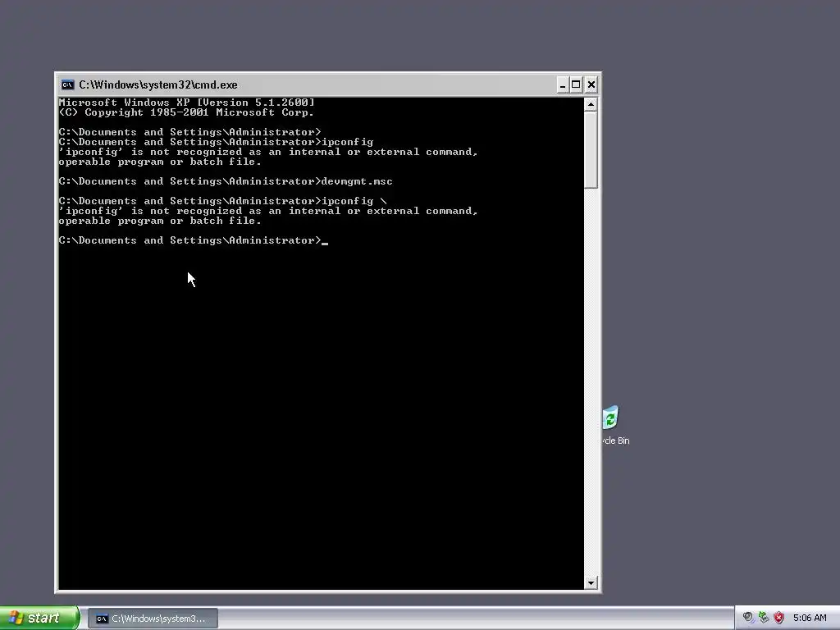Screen dimensions: 840x630
Task: Click the Copyright 1985-2001 Microsoft Corp. line
Action: (186, 112)
